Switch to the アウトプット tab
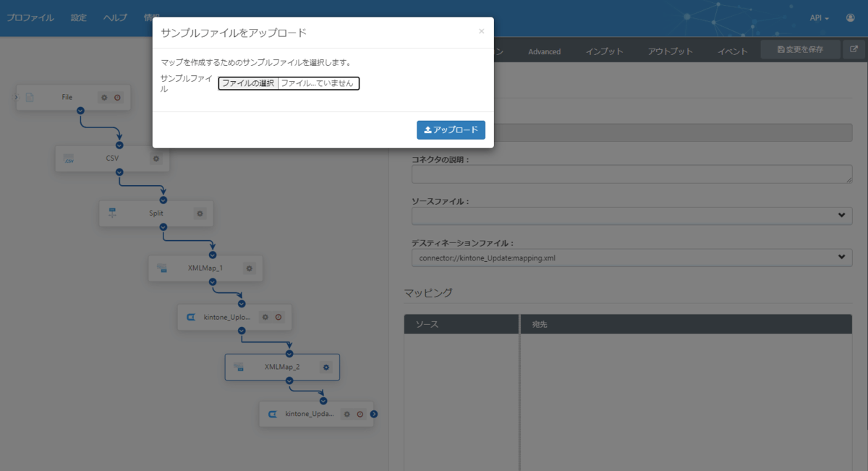This screenshot has height=471, width=868. tap(670, 51)
